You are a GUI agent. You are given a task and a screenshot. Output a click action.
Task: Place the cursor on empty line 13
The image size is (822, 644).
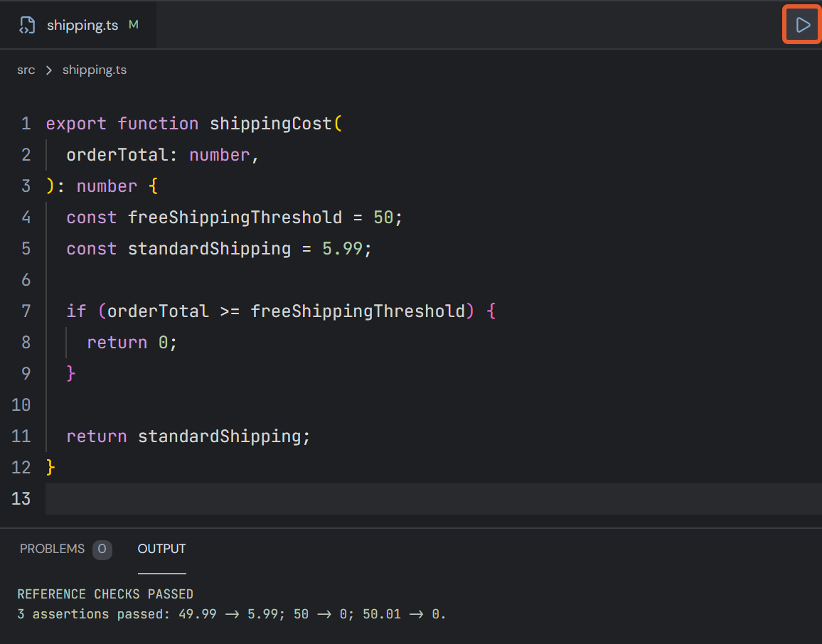coord(434,499)
